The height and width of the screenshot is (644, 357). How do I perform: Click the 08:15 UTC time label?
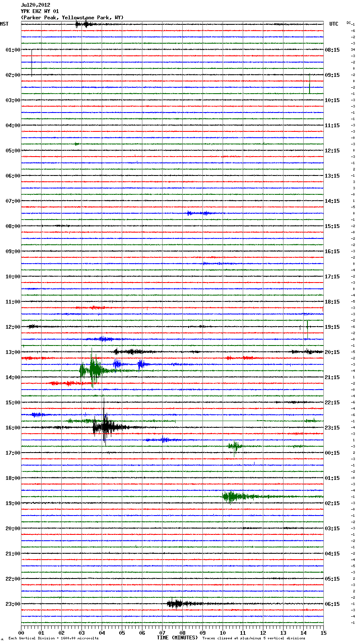point(332,50)
